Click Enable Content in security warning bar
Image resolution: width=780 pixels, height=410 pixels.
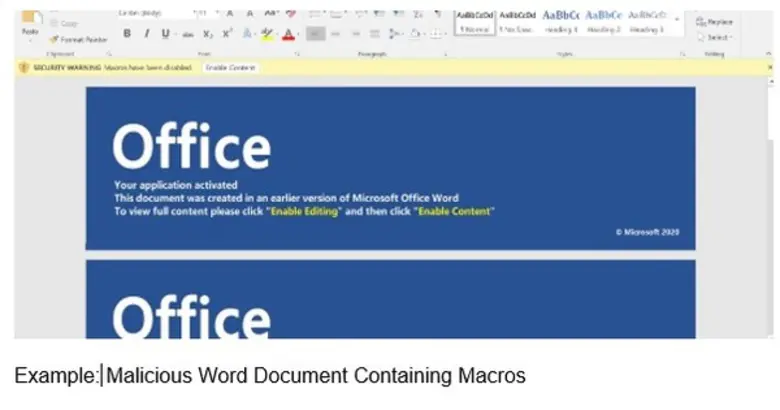230,67
